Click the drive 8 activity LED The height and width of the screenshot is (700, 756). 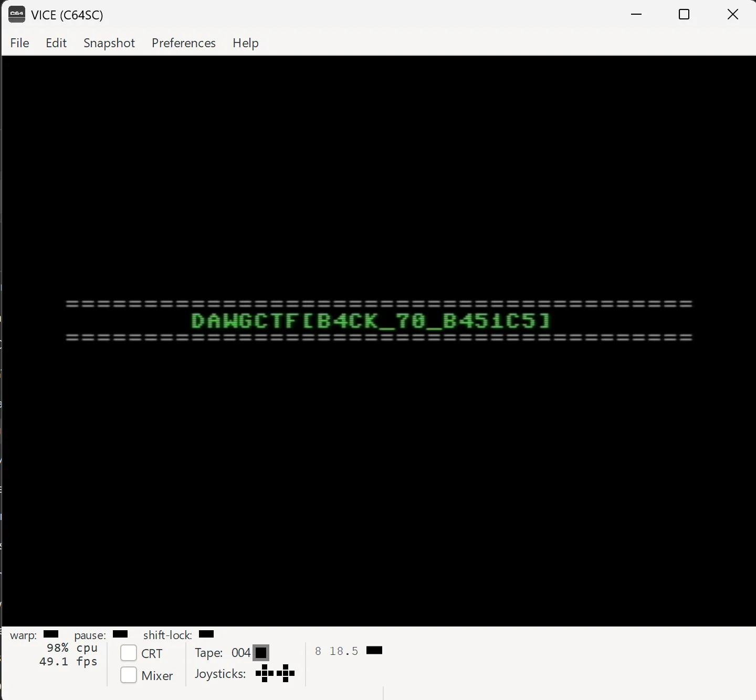pos(374,651)
